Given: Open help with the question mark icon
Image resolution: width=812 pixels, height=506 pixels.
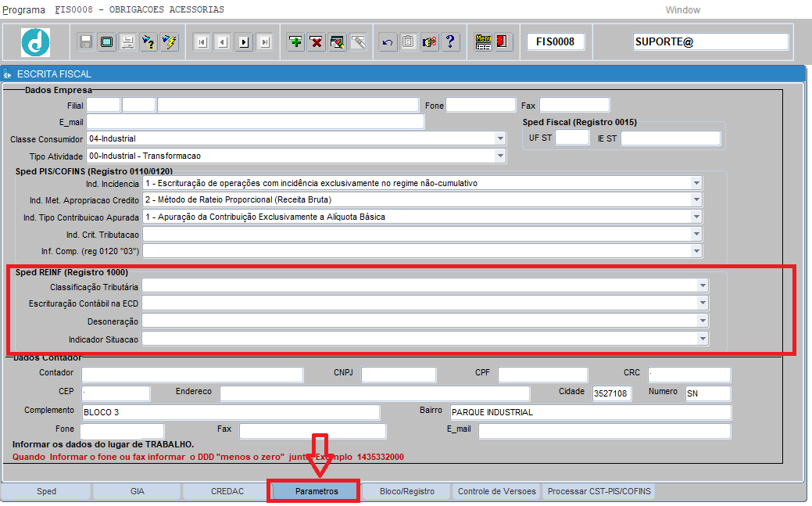Looking at the screenshot, I should coord(450,42).
